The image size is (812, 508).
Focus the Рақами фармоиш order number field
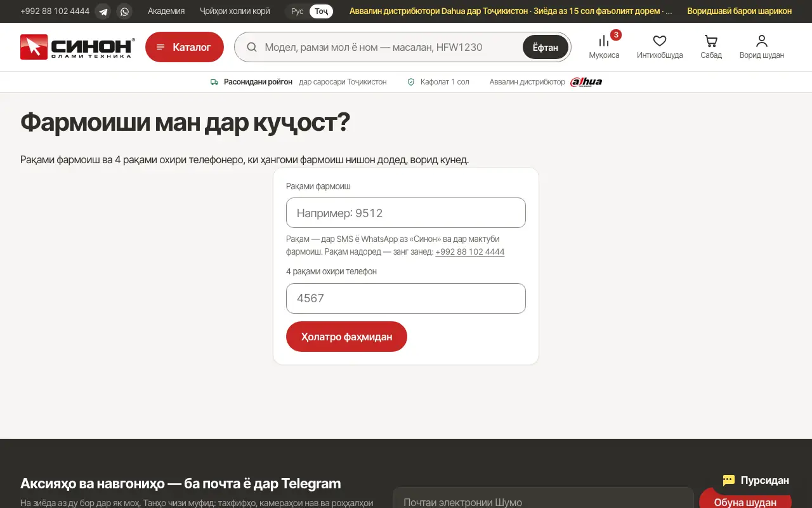pos(406,213)
